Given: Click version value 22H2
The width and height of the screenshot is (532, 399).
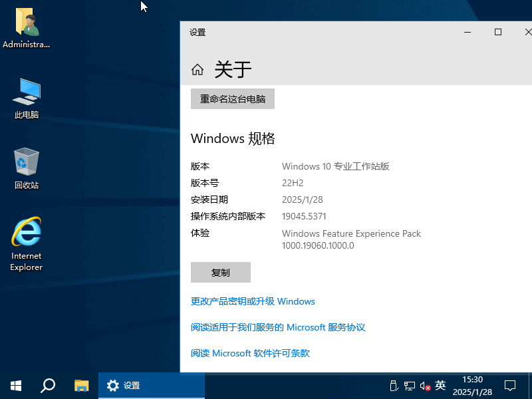Looking at the screenshot, I should coord(293,184).
